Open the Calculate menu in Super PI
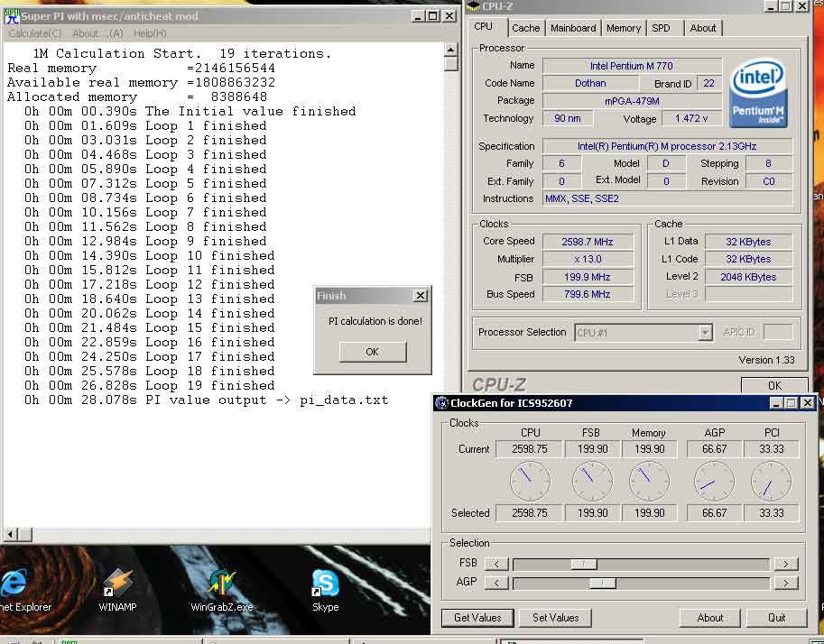This screenshot has width=824, height=644. (x=35, y=33)
